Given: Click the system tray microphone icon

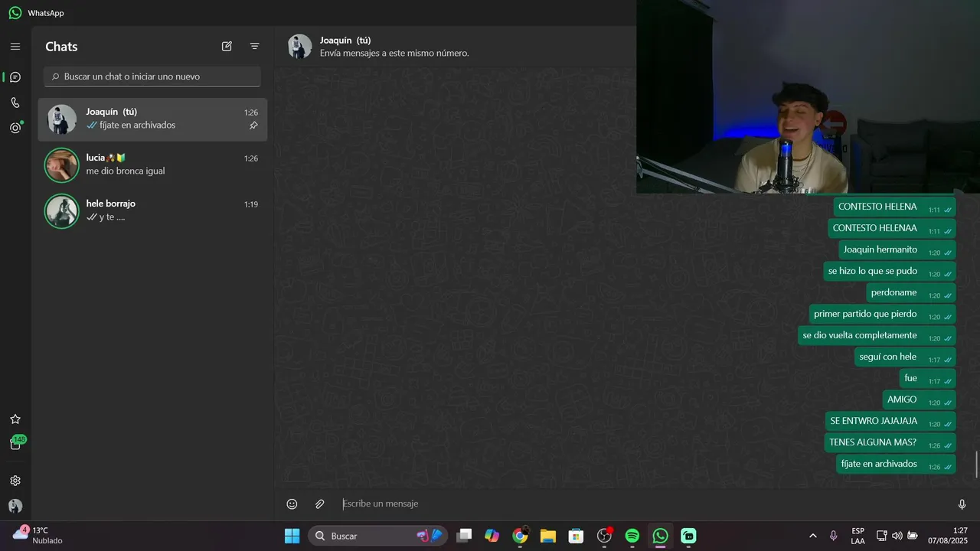Looking at the screenshot, I should tap(834, 536).
